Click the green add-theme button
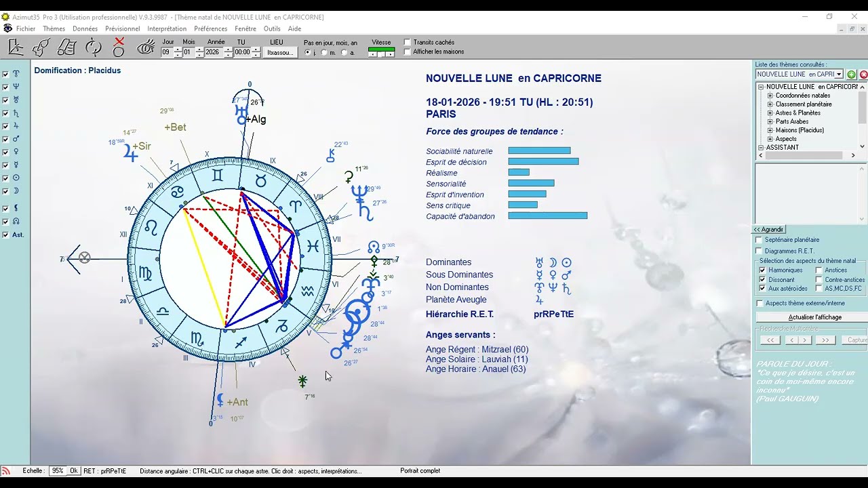The height and width of the screenshot is (488, 868). tap(852, 75)
